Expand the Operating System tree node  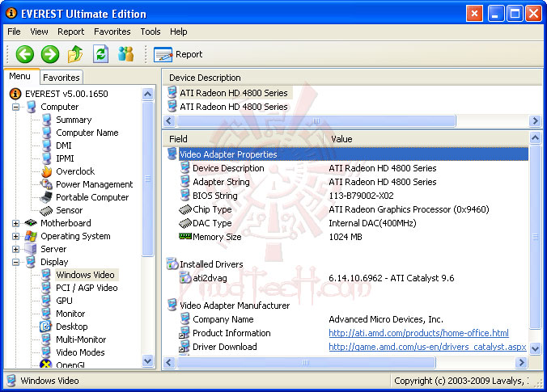15,236
